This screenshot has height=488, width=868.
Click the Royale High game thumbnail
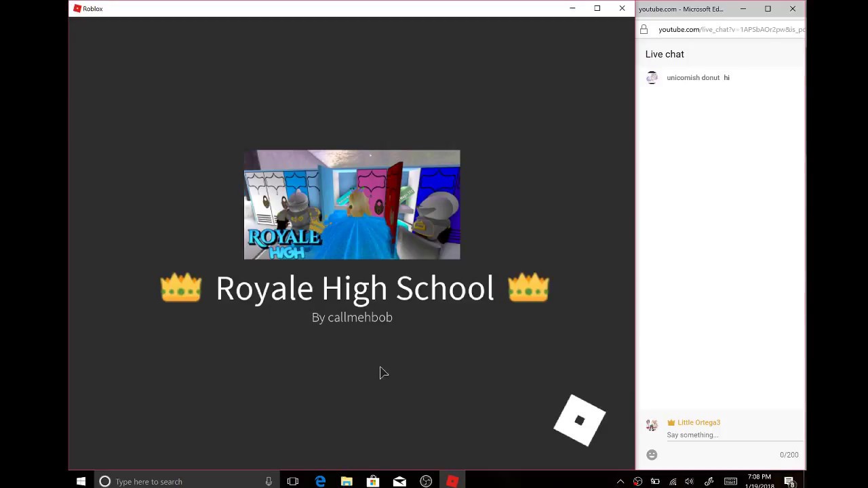tap(352, 205)
